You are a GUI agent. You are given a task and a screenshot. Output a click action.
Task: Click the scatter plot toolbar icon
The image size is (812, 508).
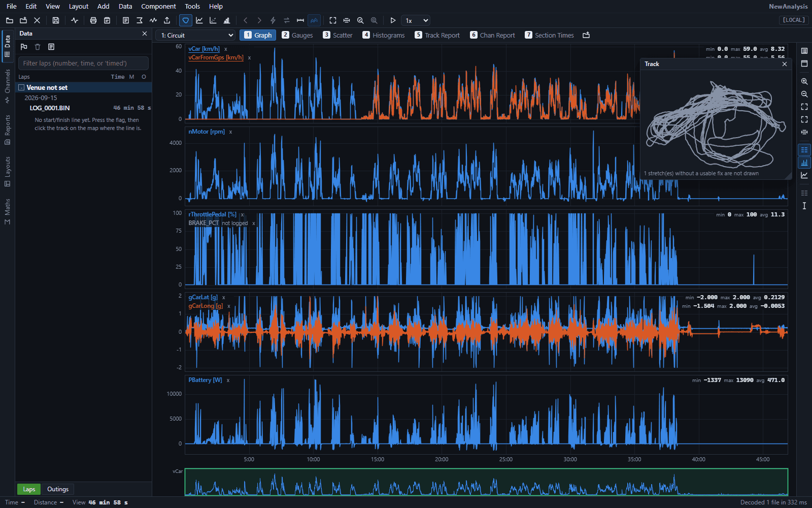(x=213, y=20)
